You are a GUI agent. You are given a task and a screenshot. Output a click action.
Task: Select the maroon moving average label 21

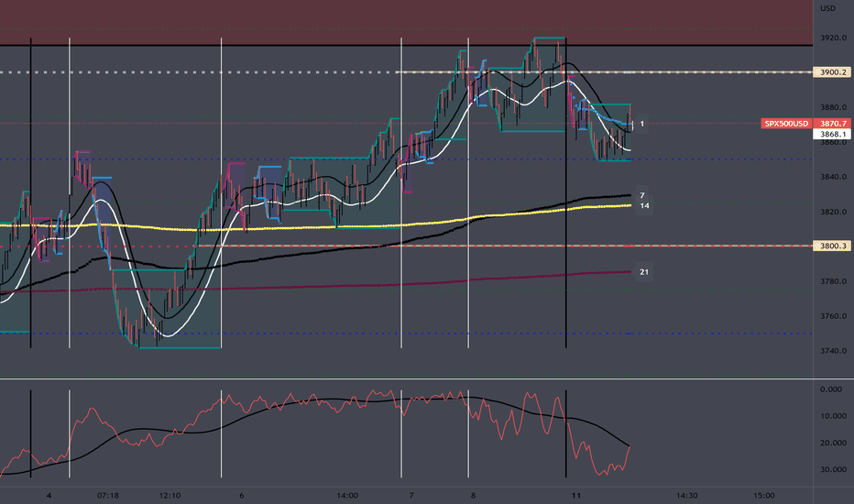[644, 272]
